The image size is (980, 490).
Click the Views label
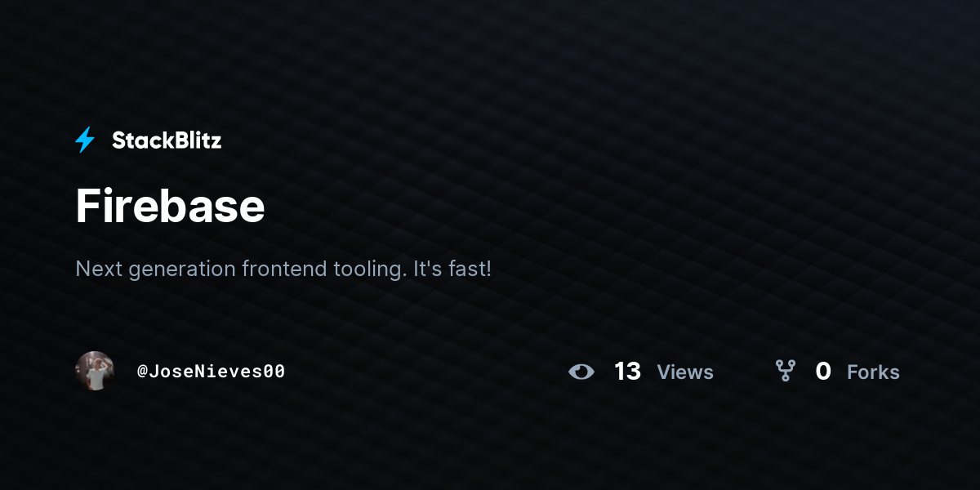685,372
